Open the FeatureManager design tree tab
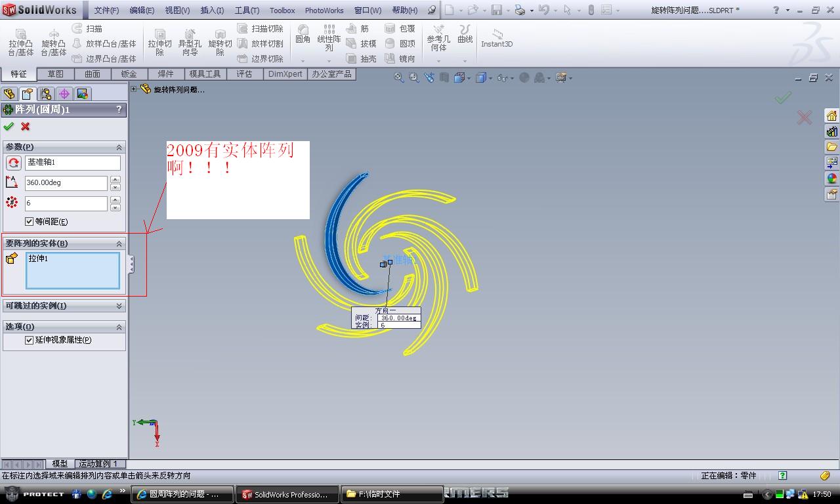Image resolution: width=840 pixels, height=504 pixels. (x=9, y=94)
